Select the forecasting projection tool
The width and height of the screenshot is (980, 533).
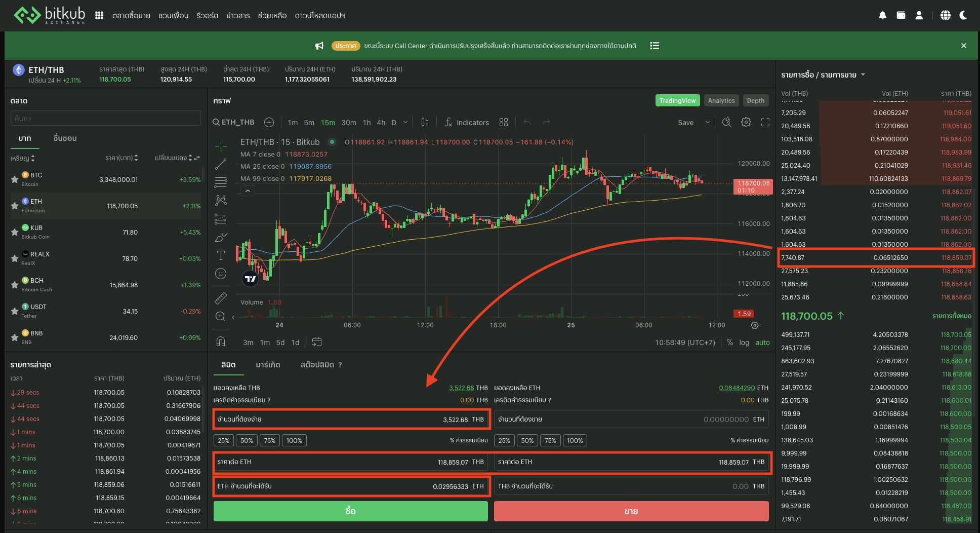tap(221, 219)
